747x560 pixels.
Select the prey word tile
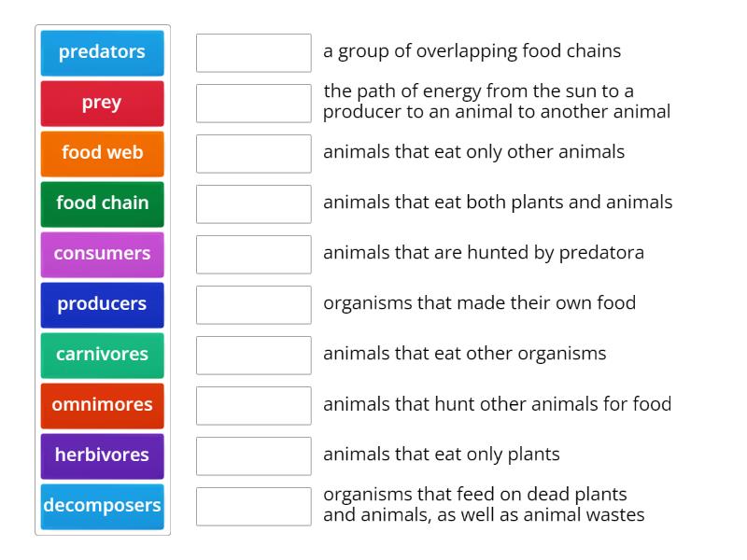click(102, 104)
